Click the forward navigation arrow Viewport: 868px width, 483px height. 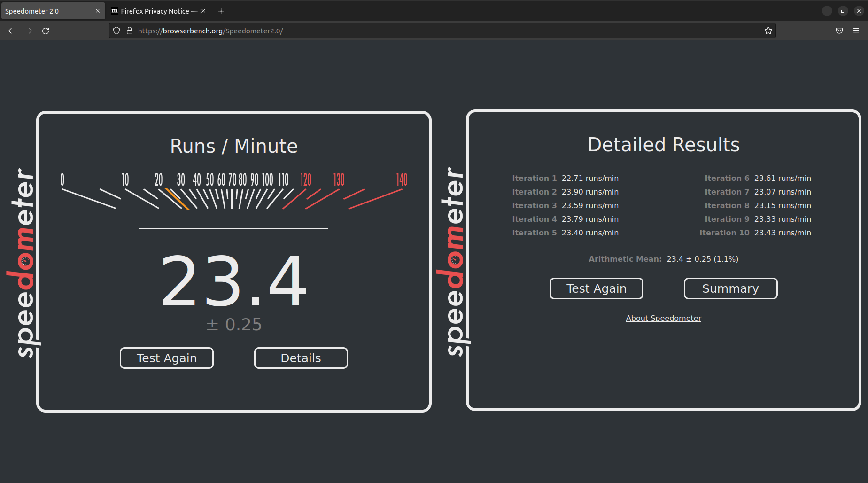29,31
